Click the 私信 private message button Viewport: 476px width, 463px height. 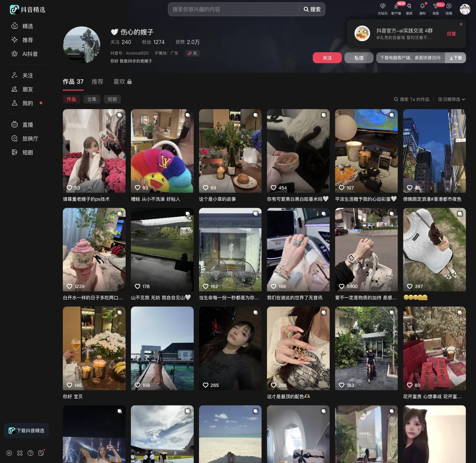tap(359, 58)
